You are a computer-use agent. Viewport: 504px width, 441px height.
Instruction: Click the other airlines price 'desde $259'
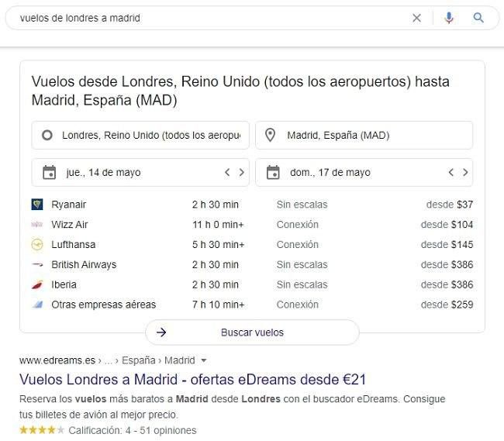[447, 305]
